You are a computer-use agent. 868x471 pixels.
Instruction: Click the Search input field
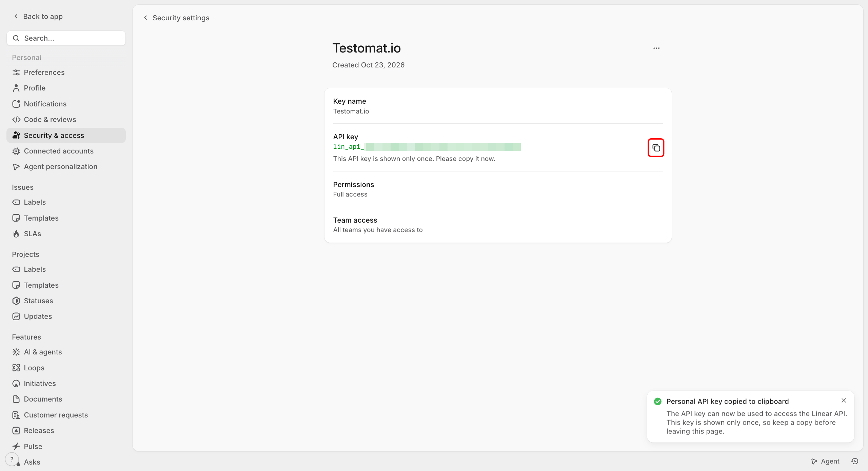tap(66, 38)
